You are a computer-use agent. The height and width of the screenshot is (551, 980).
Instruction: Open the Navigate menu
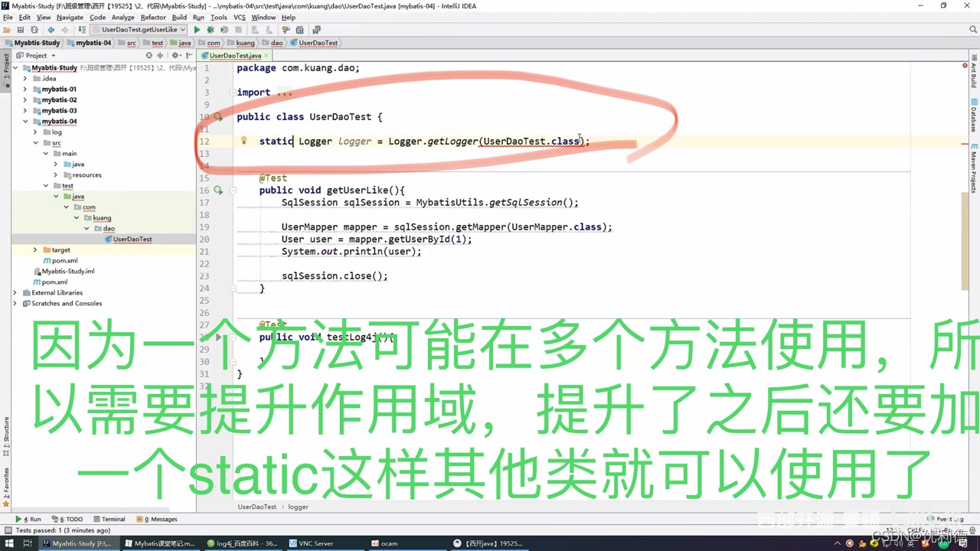70,17
